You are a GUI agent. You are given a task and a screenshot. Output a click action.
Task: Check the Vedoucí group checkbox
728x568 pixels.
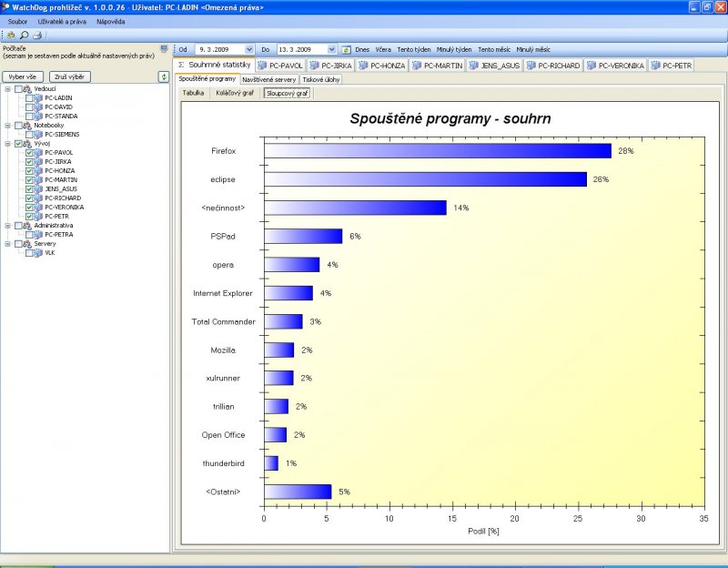click(18, 88)
